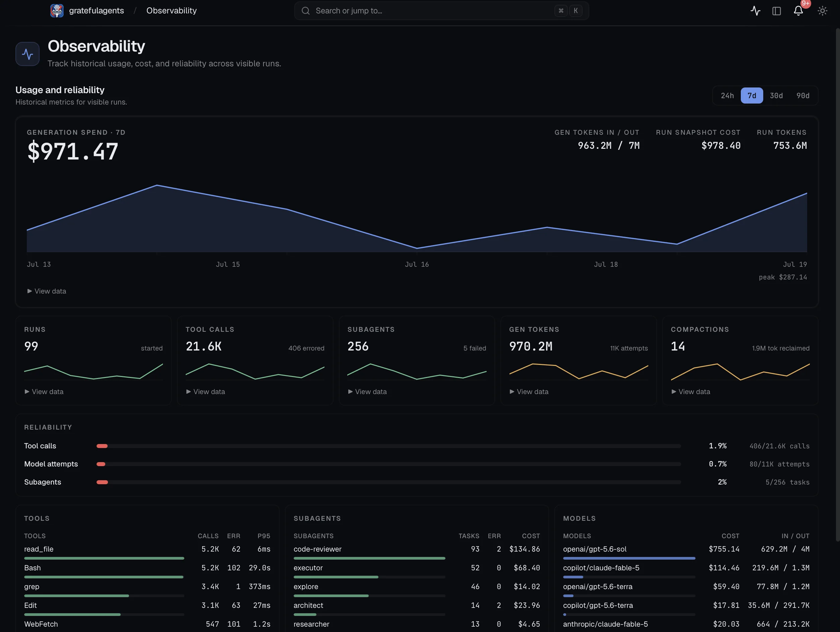Viewport: 840px width, 632px height.
Task: Select the Edit tool row
Action: pyautogui.click(x=147, y=609)
